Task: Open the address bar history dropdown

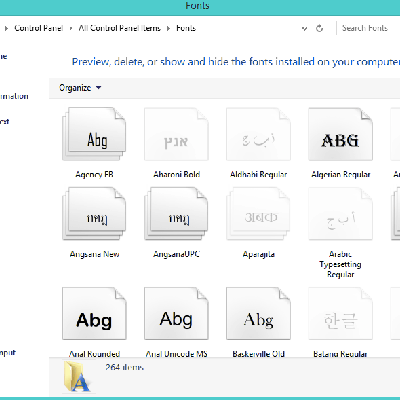Action: (304, 28)
